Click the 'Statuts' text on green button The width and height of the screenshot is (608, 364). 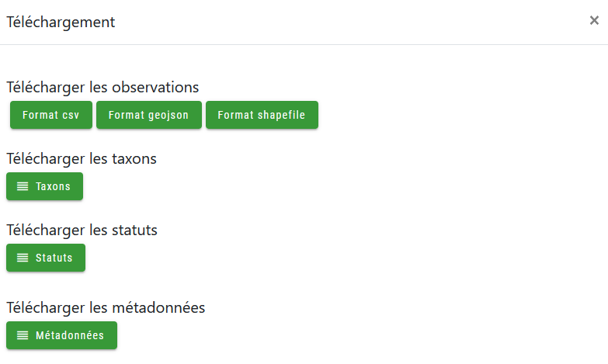[x=54, y=258]
